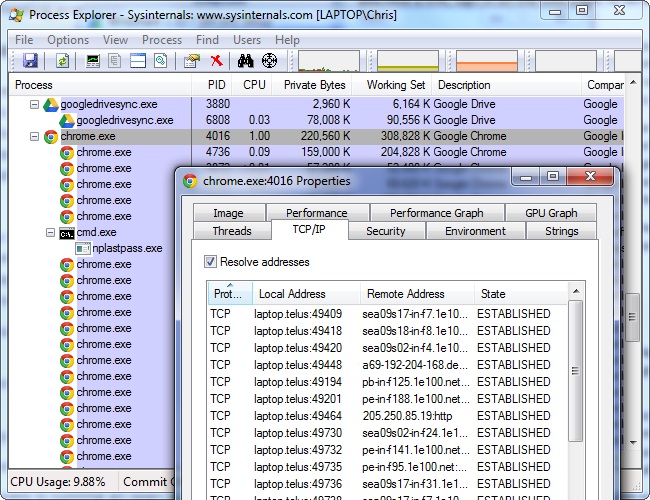The width and height of the screenshot is (650, 500).
Task: Toggle the Show Lower Pane icon
Action: [137, 62]
